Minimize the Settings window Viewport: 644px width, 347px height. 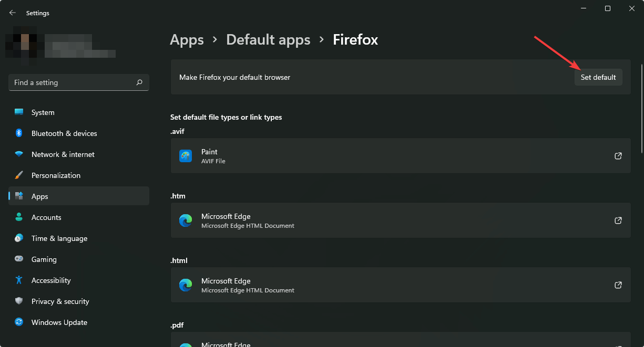pyautogui.click(x=583, y=8)
